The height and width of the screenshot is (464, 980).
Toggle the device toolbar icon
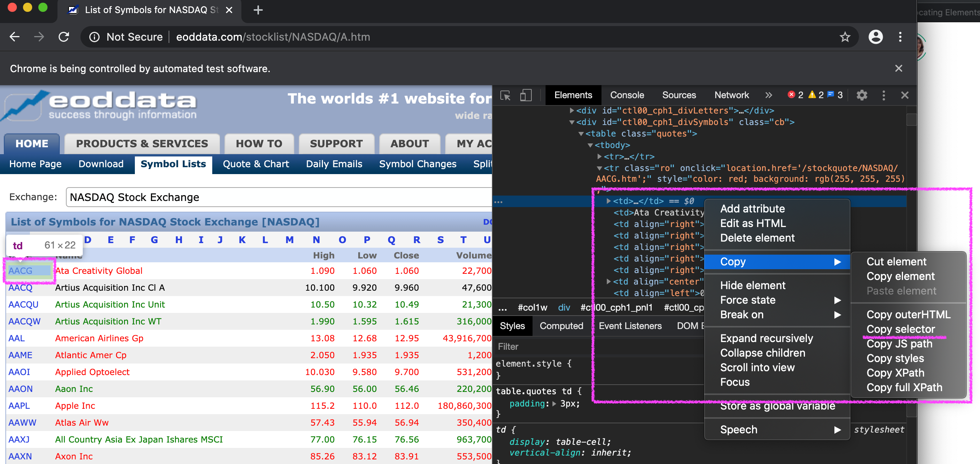coord(526,95)
